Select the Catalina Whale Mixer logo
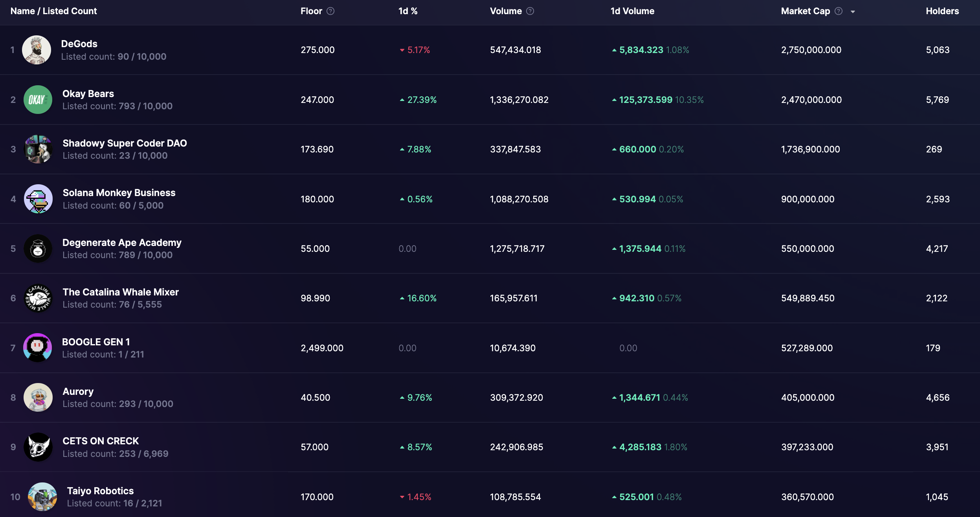980x517 pixels. pos(38,298)
